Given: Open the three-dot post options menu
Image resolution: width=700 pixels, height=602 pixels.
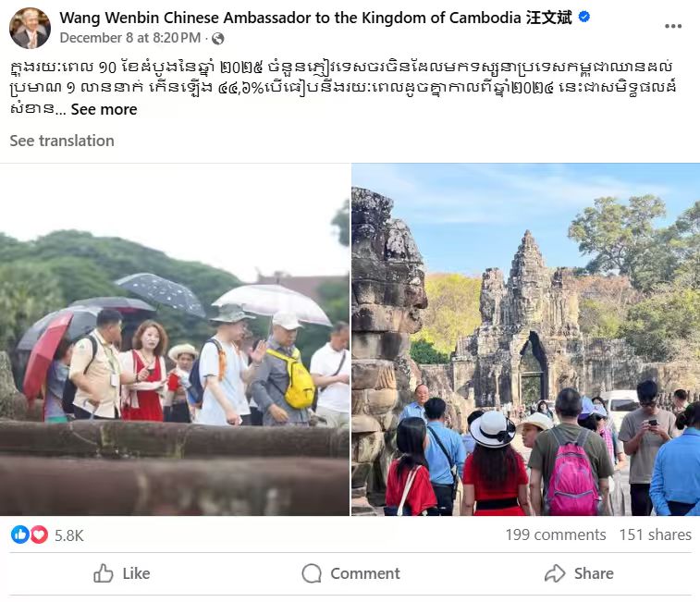Looking at the screenshot, I should 673,26.
